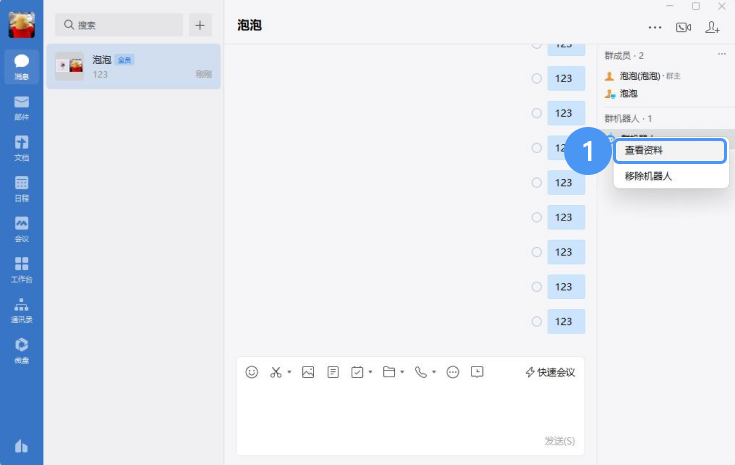Tick the circle next to the 123 message above the input box
This screenshot has height=465, width=735.
pos(537,321)
